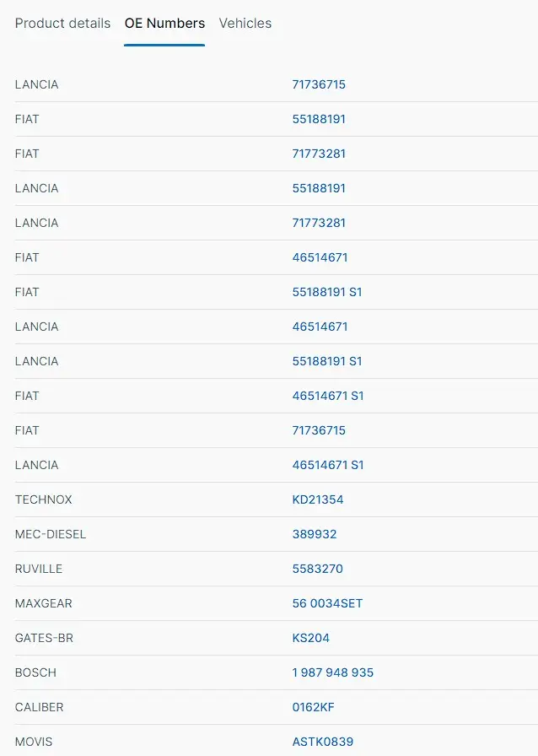Click MAXGEAR number 56 0034SET
This screenshot has width=538, height=756.
pyautogui.click(x=327, y=603)
